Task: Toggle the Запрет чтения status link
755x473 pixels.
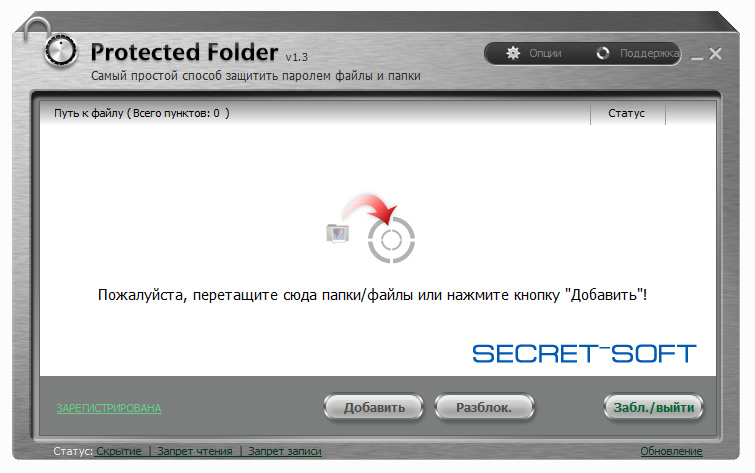Action: [x=195, y=451]
